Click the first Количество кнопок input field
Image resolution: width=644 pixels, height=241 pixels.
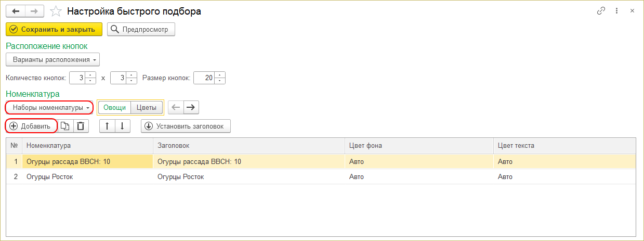click(x=77, y=78)
